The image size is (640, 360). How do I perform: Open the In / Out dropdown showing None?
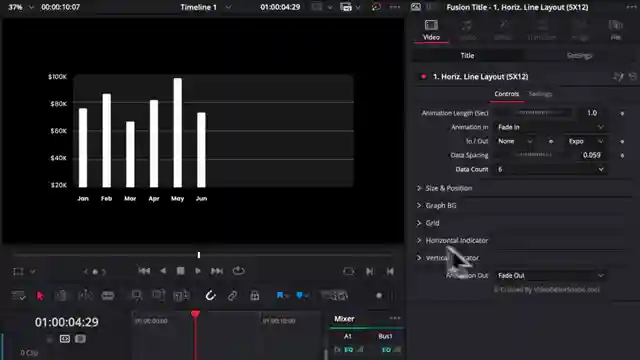[515, 141]
